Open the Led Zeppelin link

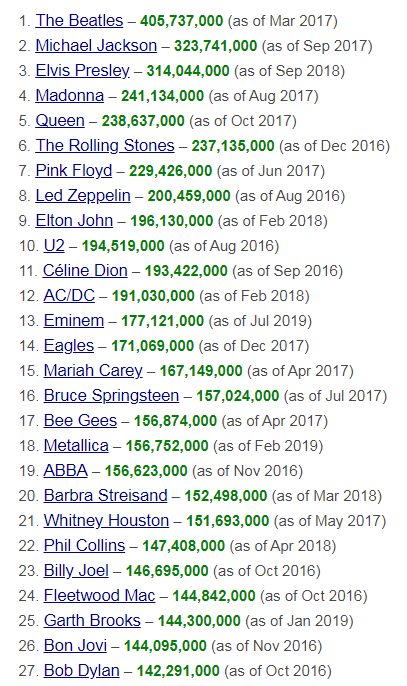coord(83,195)
